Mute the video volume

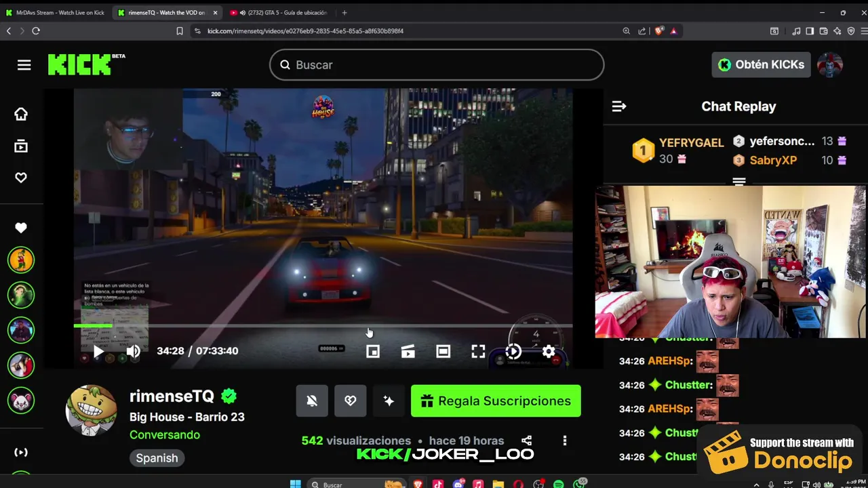pyautogui.click(x=134, y=351)
